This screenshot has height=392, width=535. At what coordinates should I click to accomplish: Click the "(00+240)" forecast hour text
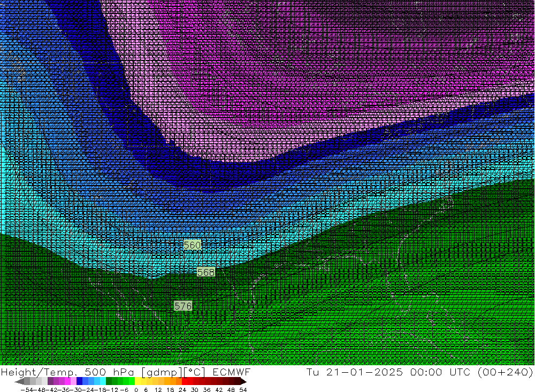pyautogui.click(x=505, y=372)
